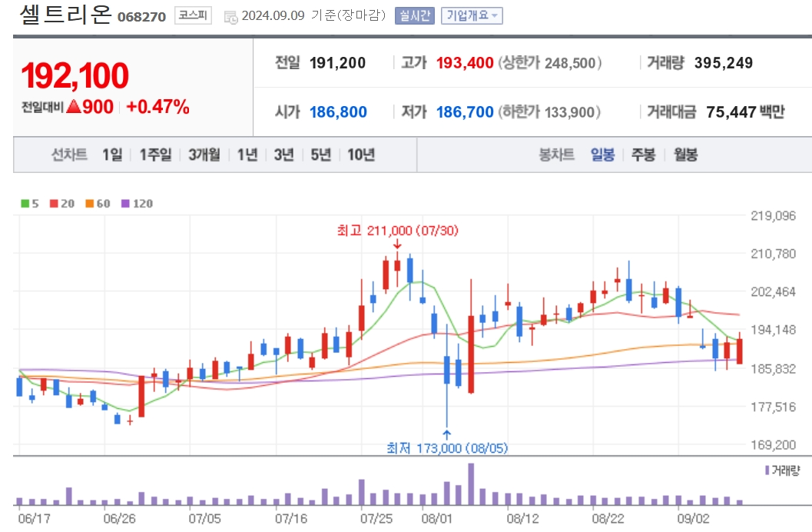This screenshot has width=812, height=532.
Task: Click the 거래량 volume legend marker
Action: tap(767, 470)
